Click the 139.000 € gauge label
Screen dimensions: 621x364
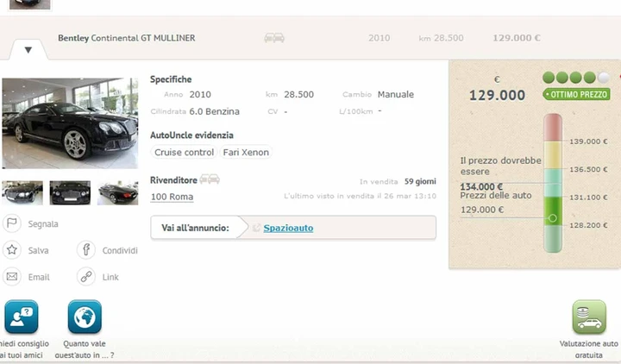(588, 141)
